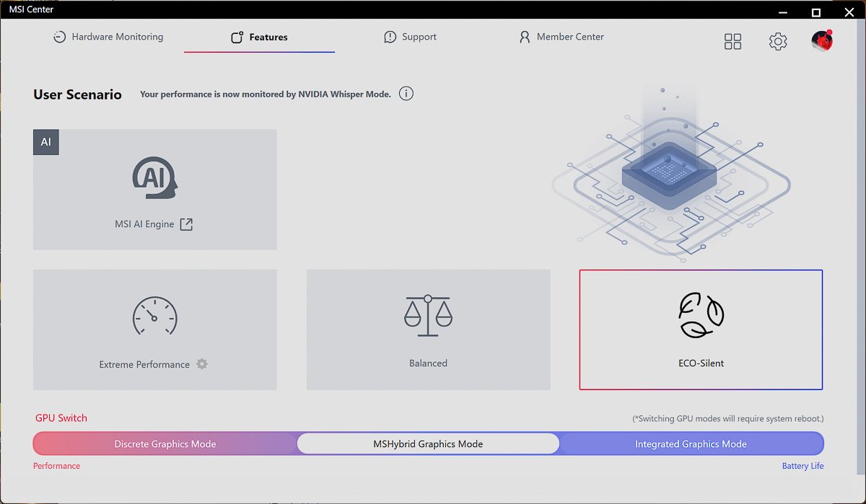Open the Hardware Monitoring tab
The height and width of the screenshot is (504, 866).
[108, 37]
